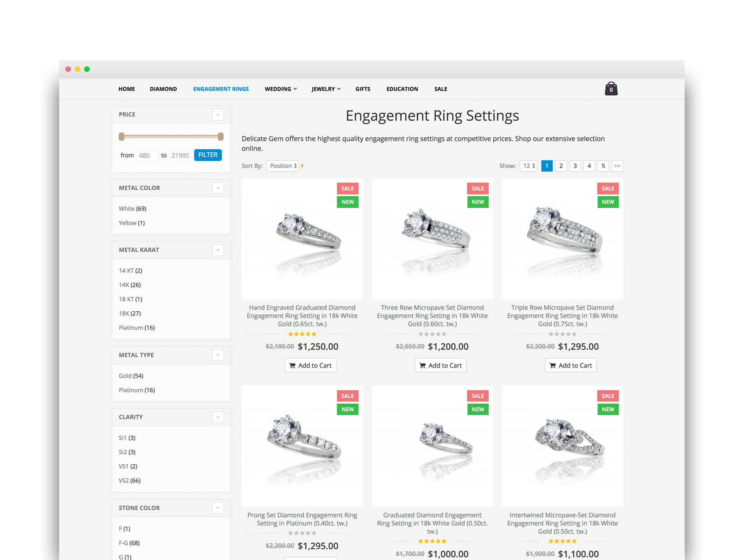Click SALE badge on Three Row Micropave ring
Image resolution: width=747 pixels, height=560 pixels.
click(x=477, y=188)
